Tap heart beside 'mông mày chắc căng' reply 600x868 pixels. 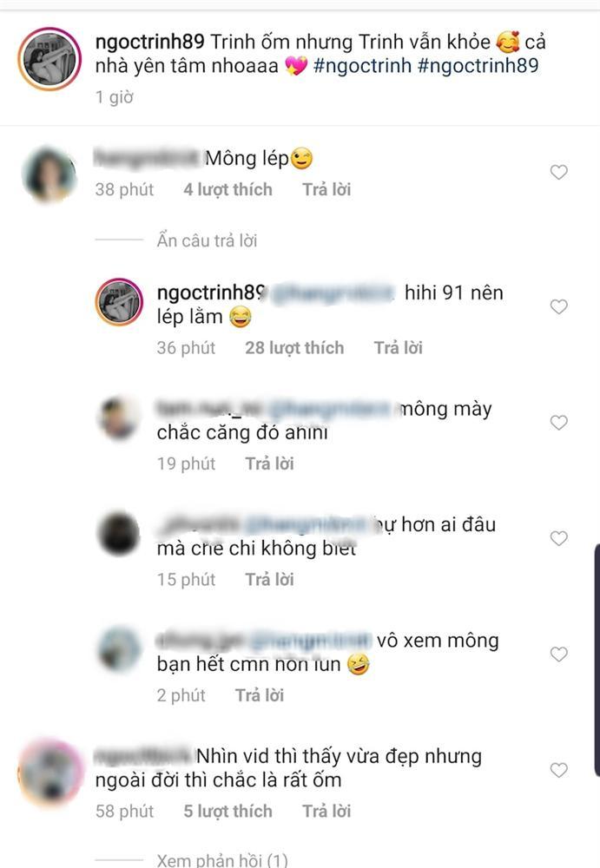coord(558,423)
